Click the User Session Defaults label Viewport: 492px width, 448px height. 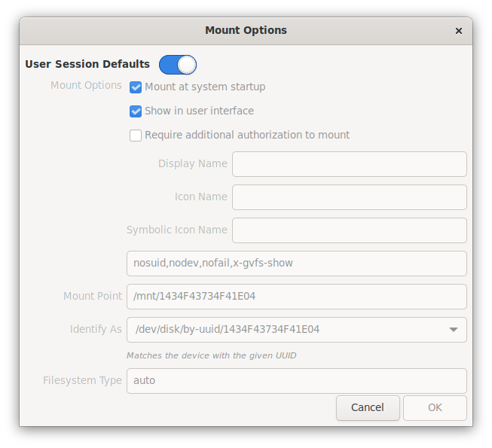(87, 64)
